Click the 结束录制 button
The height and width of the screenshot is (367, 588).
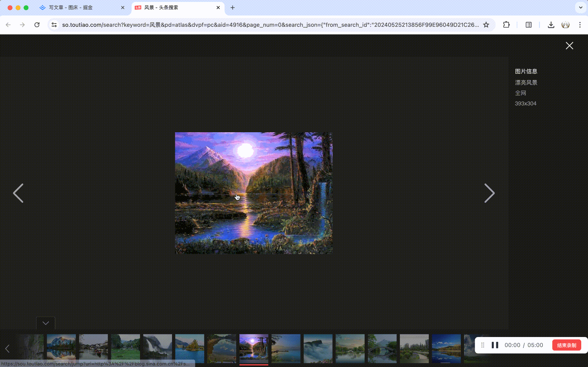click(x=567, y=345)
